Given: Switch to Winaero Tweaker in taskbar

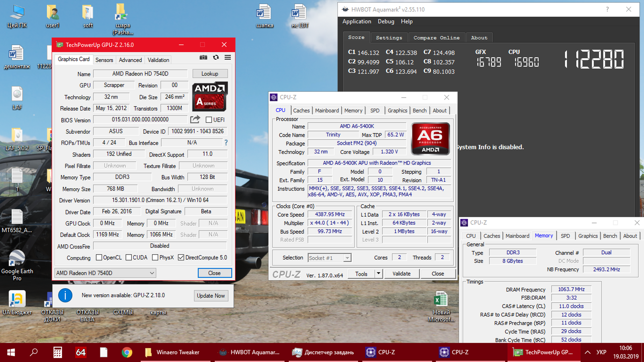Looking at the screenshot, I should (x=175, y=352).
